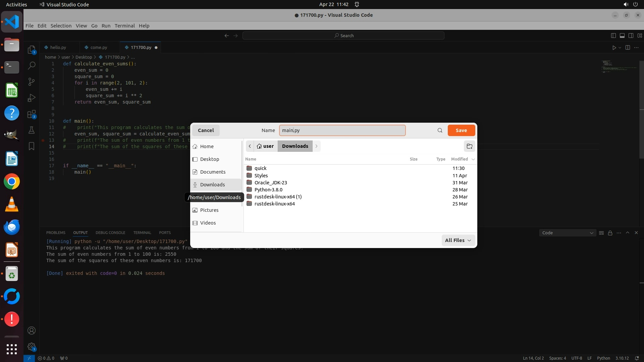This screenshot has width=644, height=362.
Task: Open the All Files filter dropdown
Action: point(458,240)
